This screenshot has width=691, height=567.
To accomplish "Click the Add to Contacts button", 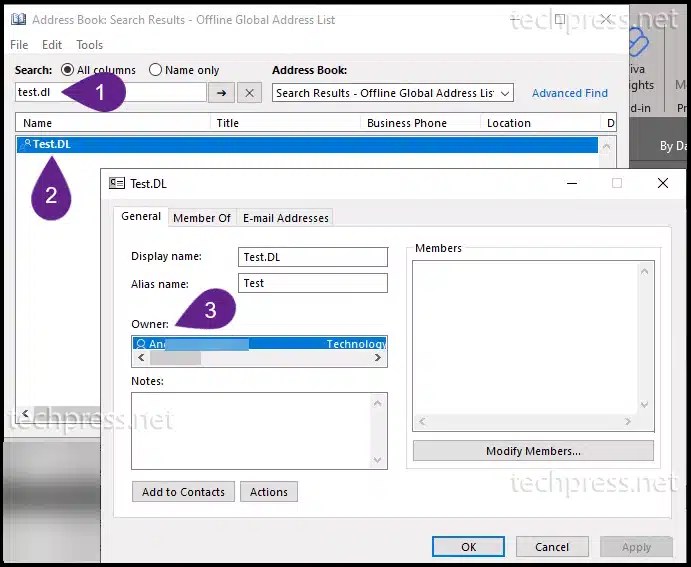I will 183,492.
